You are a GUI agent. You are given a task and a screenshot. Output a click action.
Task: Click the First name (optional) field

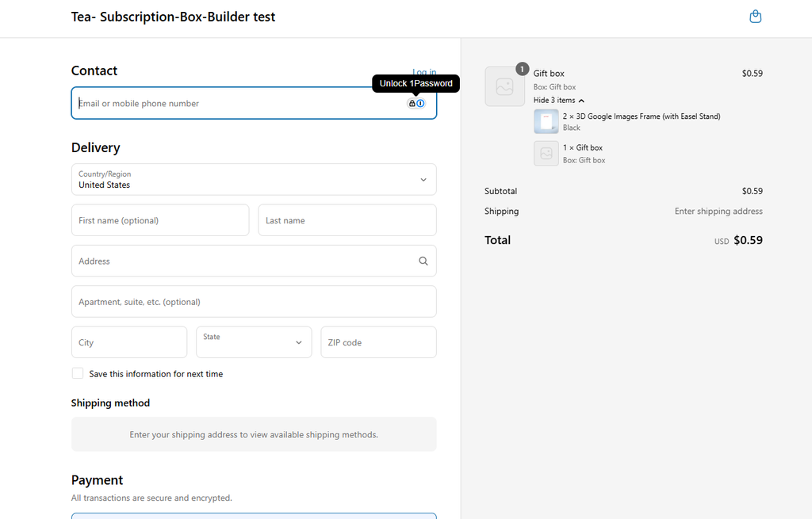click(160, 220)
